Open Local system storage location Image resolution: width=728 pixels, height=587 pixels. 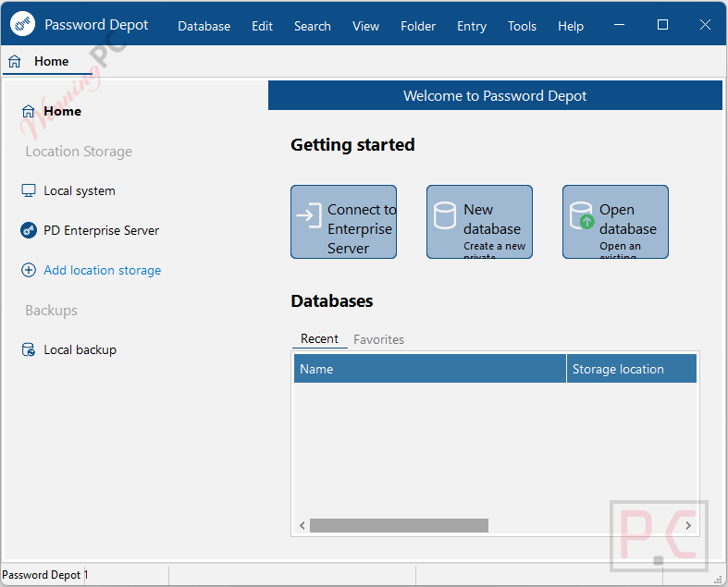[x=79, y=190]
